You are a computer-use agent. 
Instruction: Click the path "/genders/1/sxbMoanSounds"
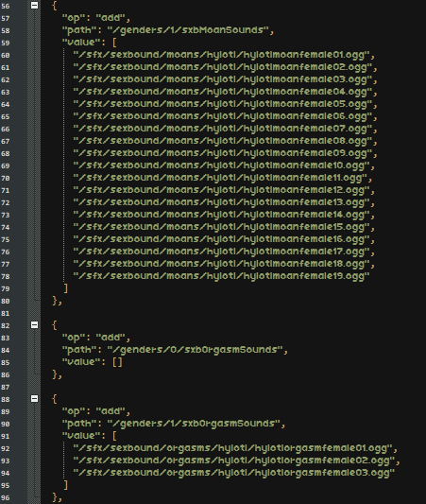188,30
